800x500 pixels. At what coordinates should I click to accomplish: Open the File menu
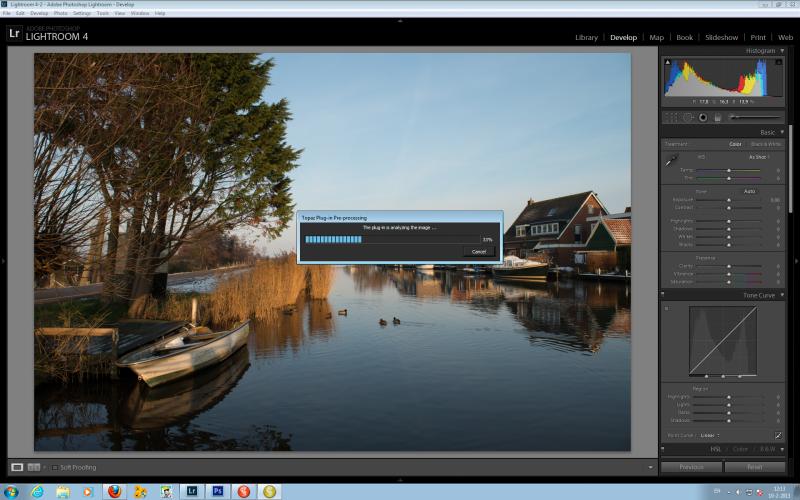tap(7, 13)
